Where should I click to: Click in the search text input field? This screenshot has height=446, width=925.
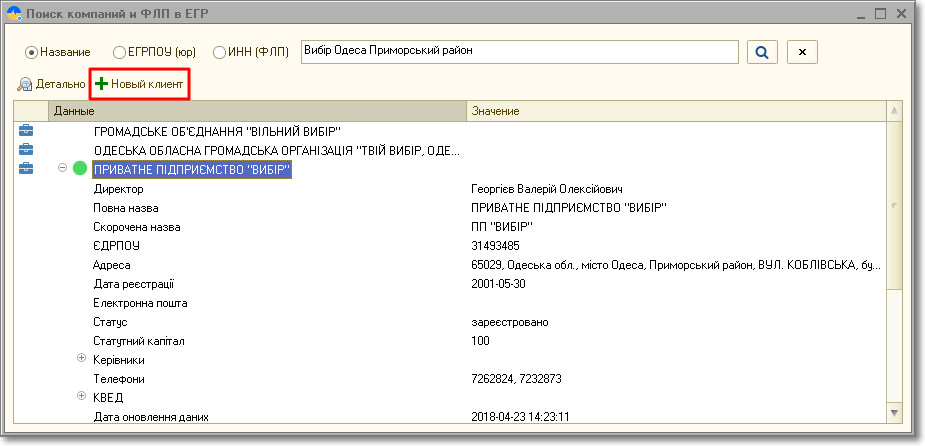520,52
